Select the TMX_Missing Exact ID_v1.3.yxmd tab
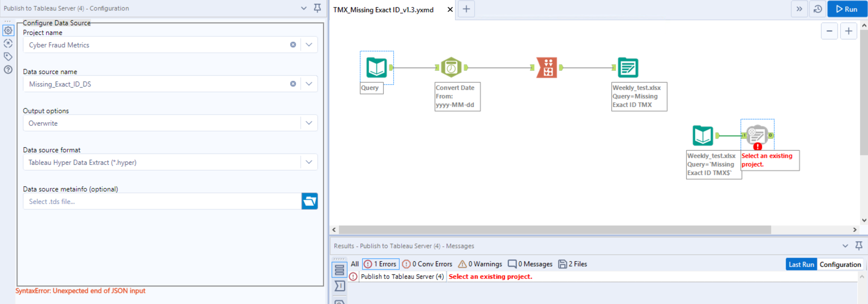 383,10
